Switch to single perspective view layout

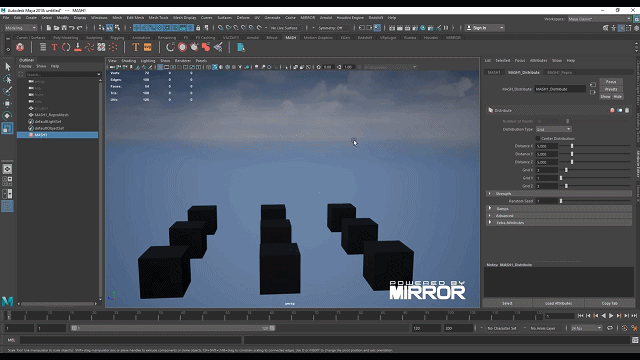(x=7, y=169)
